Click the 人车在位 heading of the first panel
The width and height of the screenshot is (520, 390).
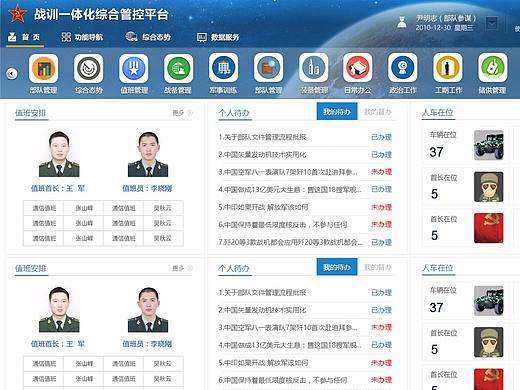[x=438, y=112]
